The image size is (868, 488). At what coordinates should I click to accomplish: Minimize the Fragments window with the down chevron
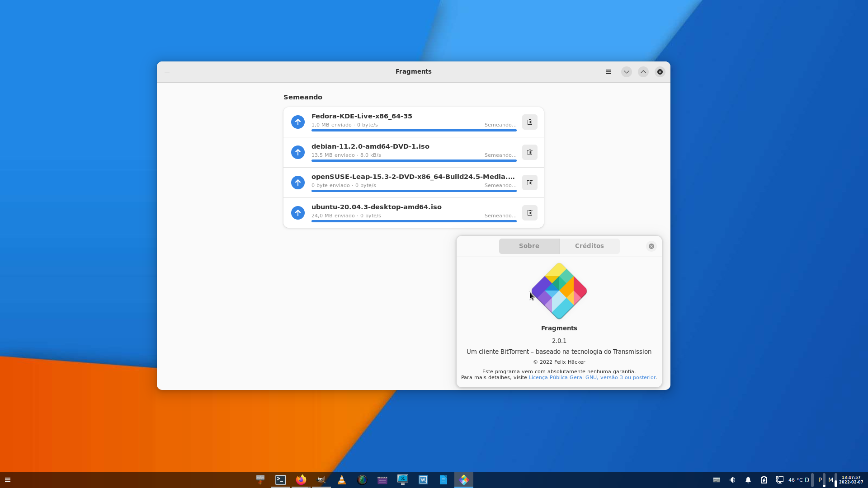626,72
